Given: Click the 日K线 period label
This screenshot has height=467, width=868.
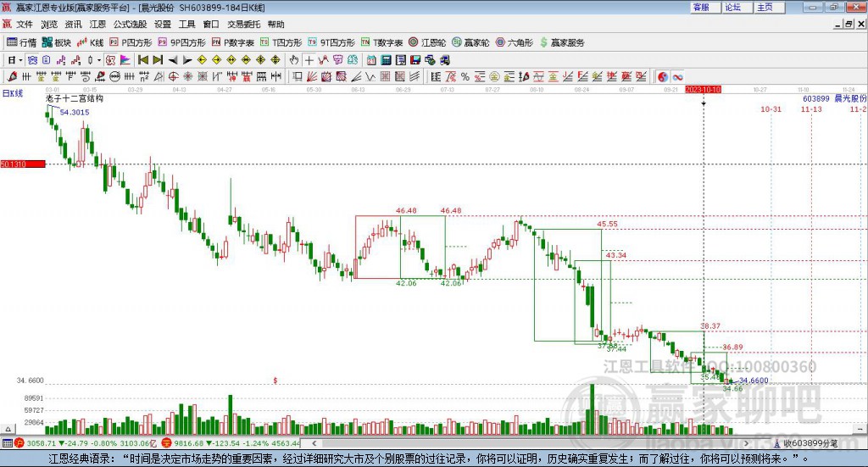Looking at the screenshot, I should tap(13, 93).
